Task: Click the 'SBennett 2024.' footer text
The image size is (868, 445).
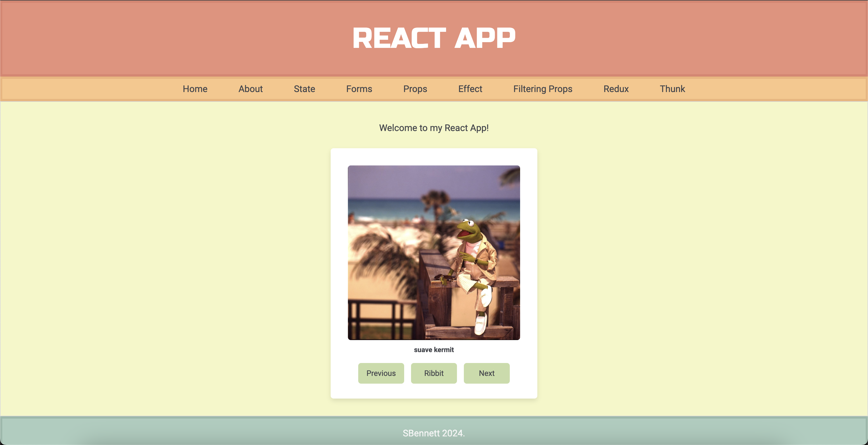Action: pyautogui.click(x=434, y=433)
